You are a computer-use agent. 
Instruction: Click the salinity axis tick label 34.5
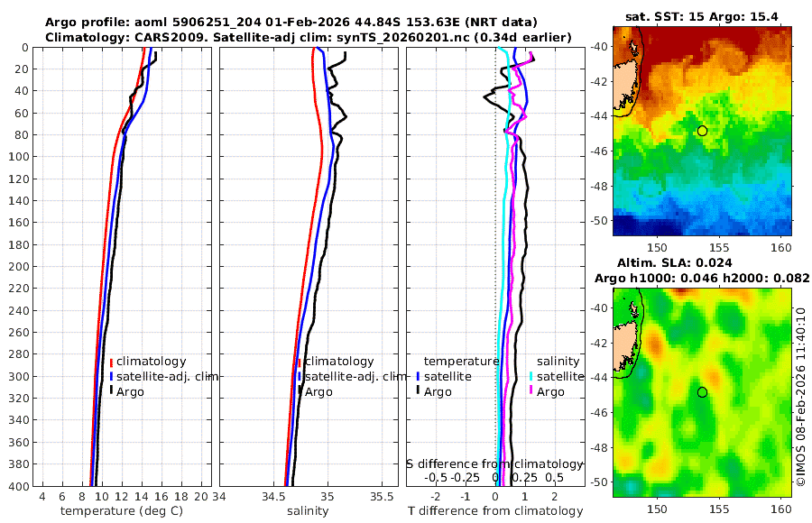point(273,497)
